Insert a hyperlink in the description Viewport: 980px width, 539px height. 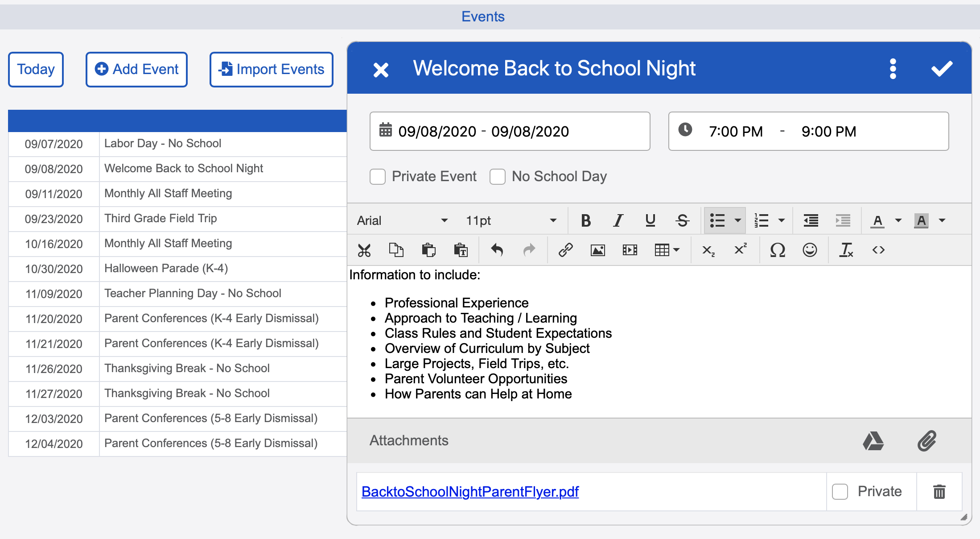click(565, 250)
